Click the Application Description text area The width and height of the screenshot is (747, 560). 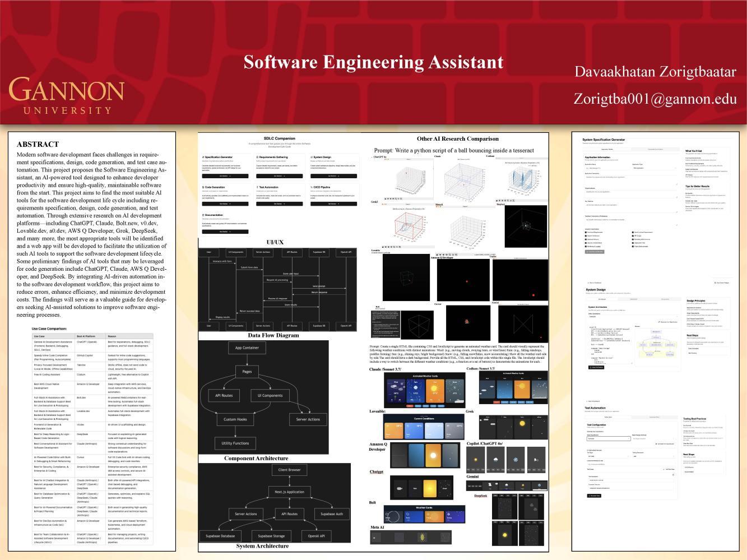(631, 179)
